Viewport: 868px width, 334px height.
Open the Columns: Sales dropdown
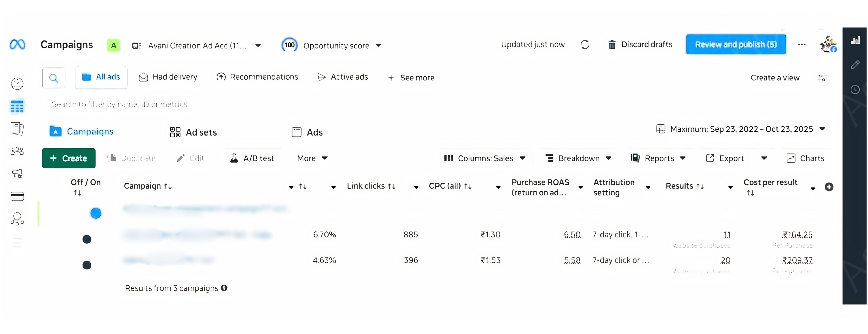[484, 158]
